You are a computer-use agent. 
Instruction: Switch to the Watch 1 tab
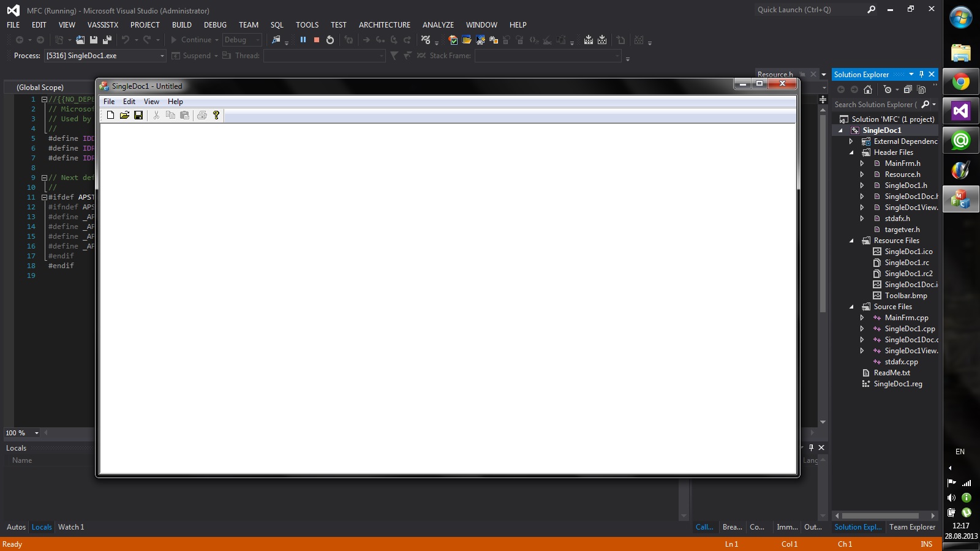point(71,527)
